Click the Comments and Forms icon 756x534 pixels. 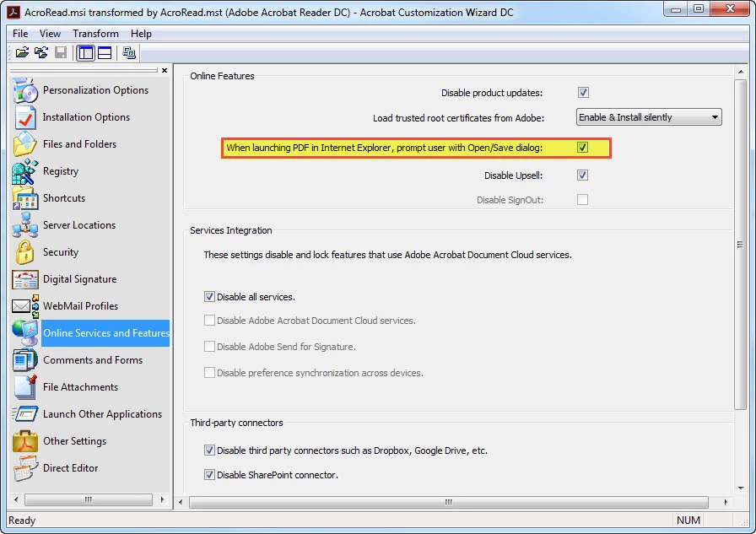pyautogui.click(x=25, y=360)
